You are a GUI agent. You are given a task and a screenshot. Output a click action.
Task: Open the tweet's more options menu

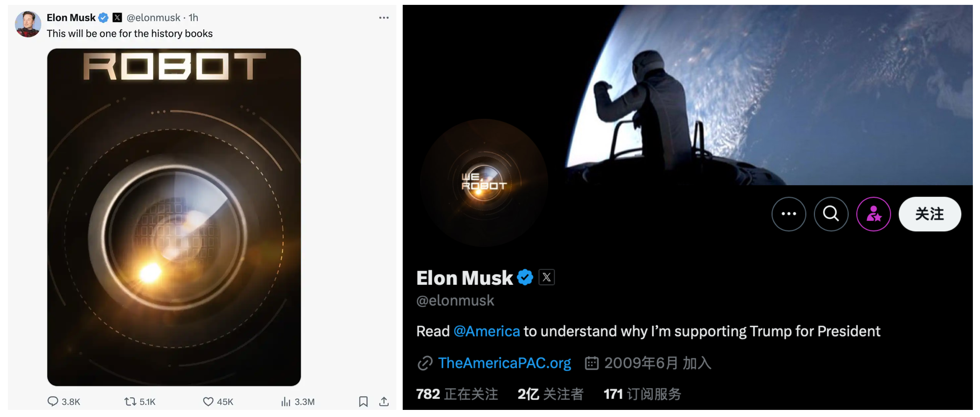click(x=384, y=18)
